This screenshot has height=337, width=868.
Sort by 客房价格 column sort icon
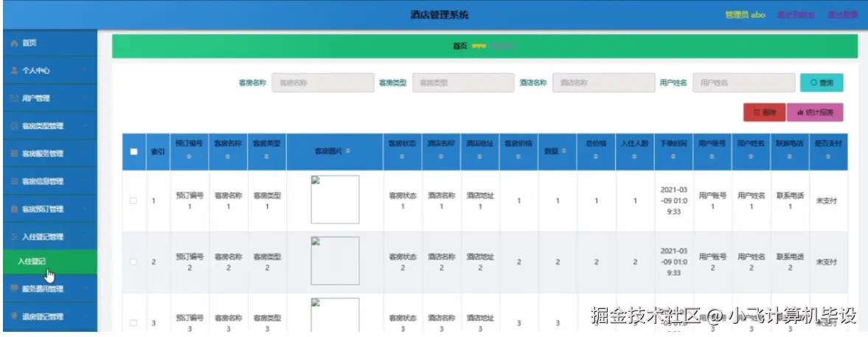click(518, 157)
